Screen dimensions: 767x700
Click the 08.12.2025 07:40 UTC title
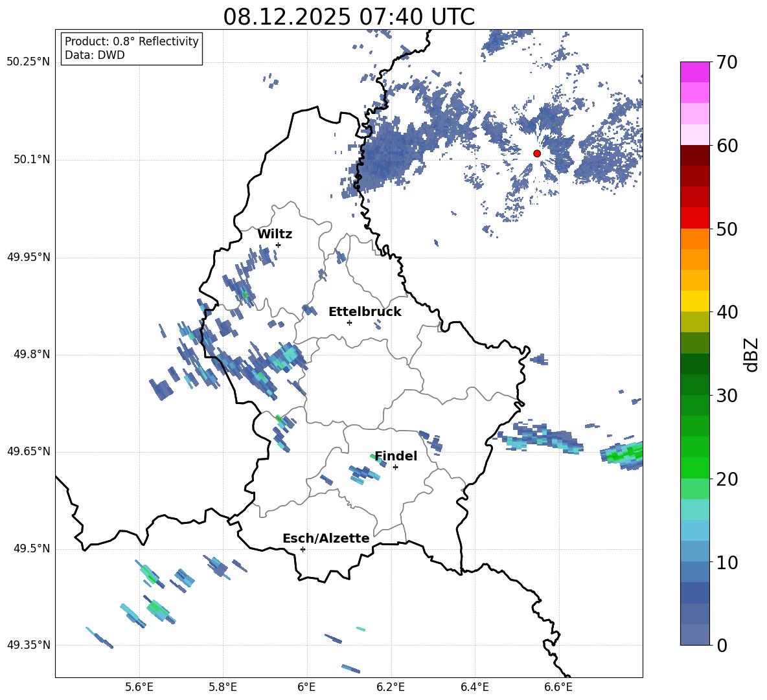point(349,17)
